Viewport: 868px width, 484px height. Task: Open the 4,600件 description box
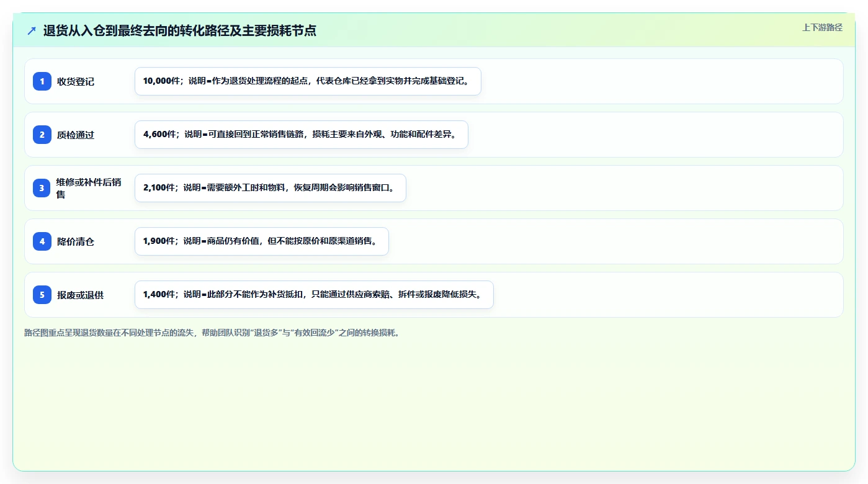point(302,135)
